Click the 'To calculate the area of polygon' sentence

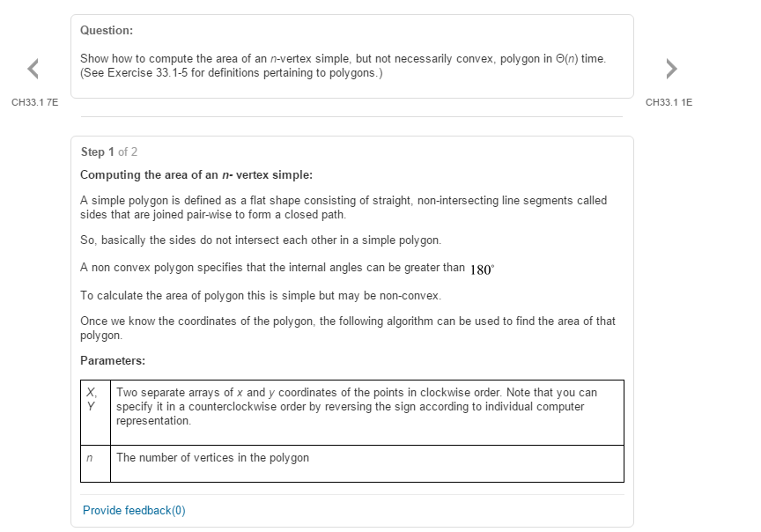(x=261, y=296)
